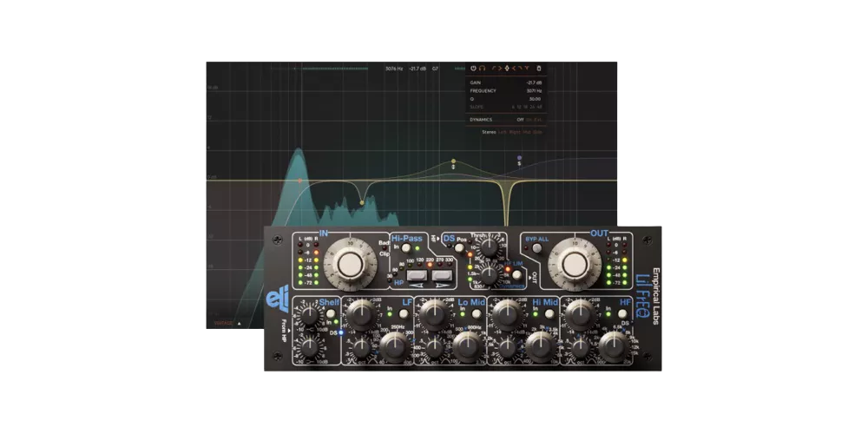Toggle the Hi Mid band In button

tap(549, 313)
